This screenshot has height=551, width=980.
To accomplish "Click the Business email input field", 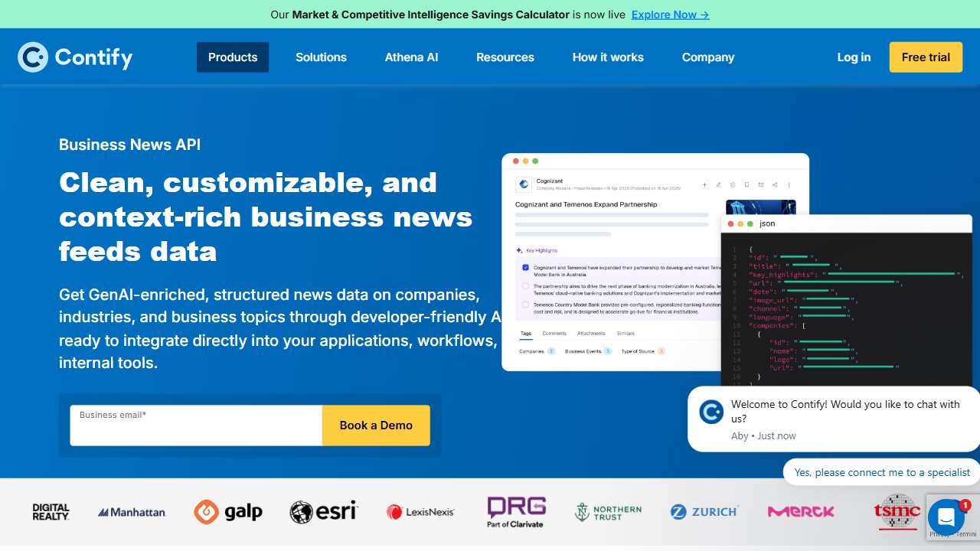I will [195, 425].
